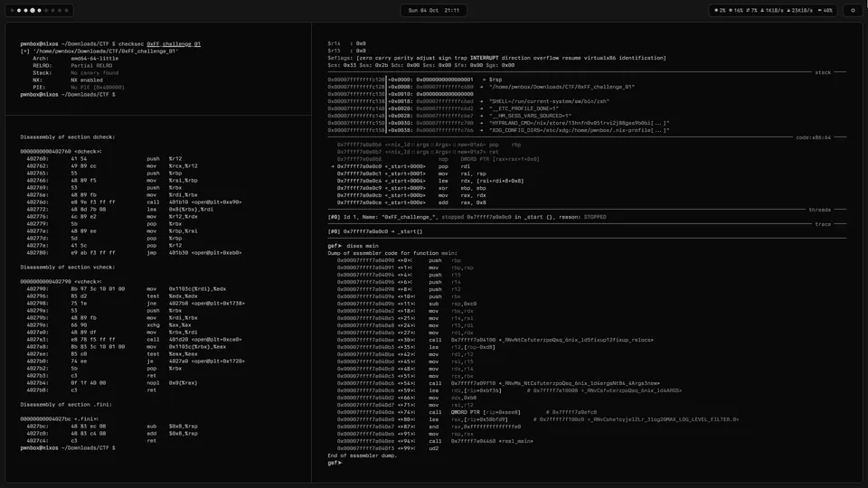Image resolution: width=868 pixels, height=488 pixels.
Task: Click the stack entry with SHELL=/run/current-system/sw/bin/zsh
Action: [x=468, y=101]
